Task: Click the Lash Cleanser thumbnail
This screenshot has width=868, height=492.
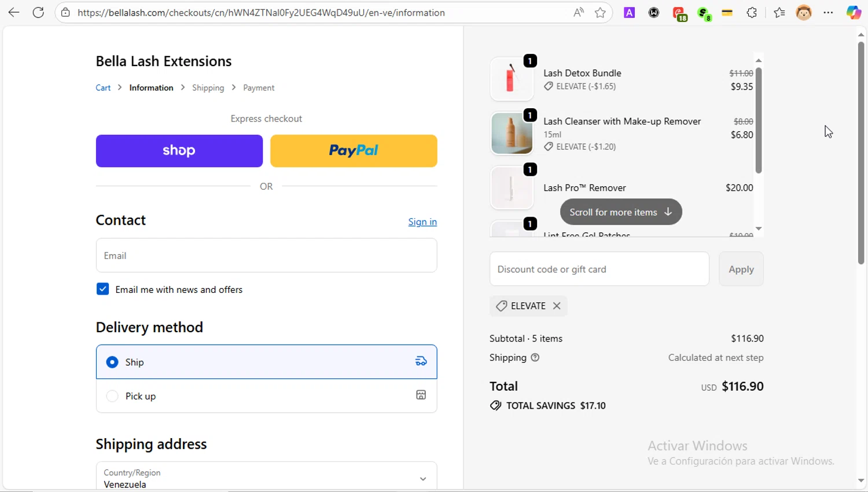Action: click(x=512, y=133)
